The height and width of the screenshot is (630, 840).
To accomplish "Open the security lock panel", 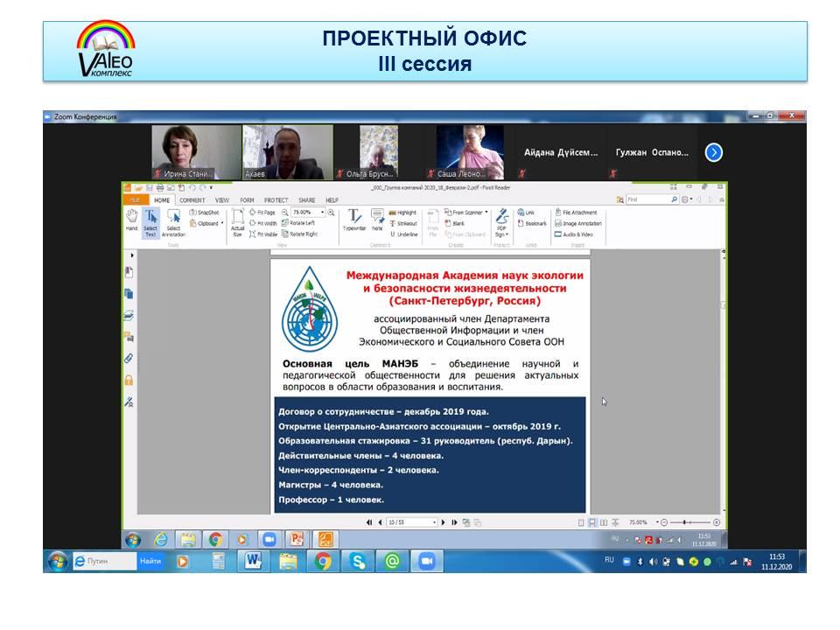I will (129, 381).
